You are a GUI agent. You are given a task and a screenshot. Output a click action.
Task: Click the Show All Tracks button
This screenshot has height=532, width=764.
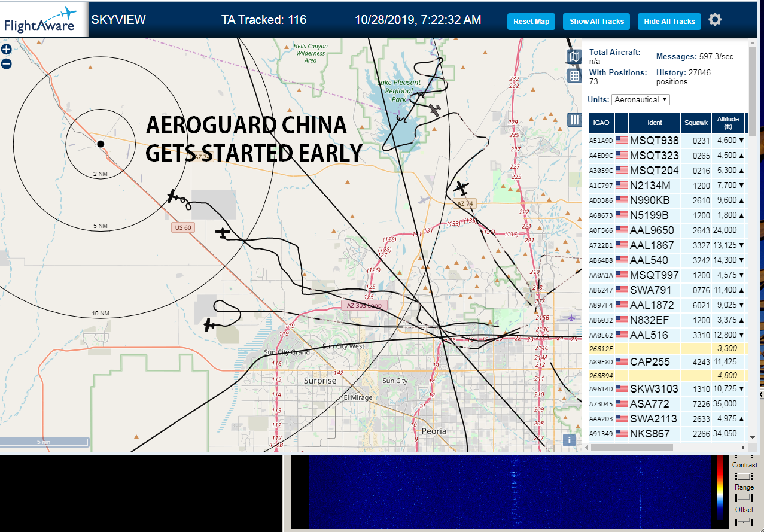[596, 21]
